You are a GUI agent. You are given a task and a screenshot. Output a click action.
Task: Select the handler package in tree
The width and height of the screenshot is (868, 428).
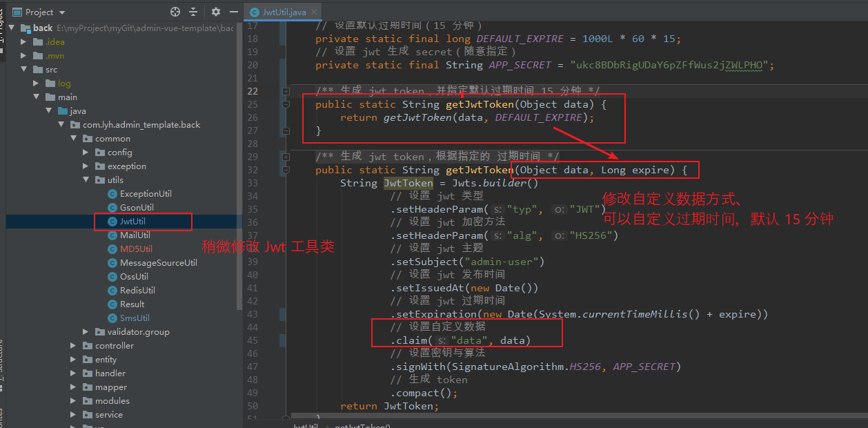click(110, 373)
